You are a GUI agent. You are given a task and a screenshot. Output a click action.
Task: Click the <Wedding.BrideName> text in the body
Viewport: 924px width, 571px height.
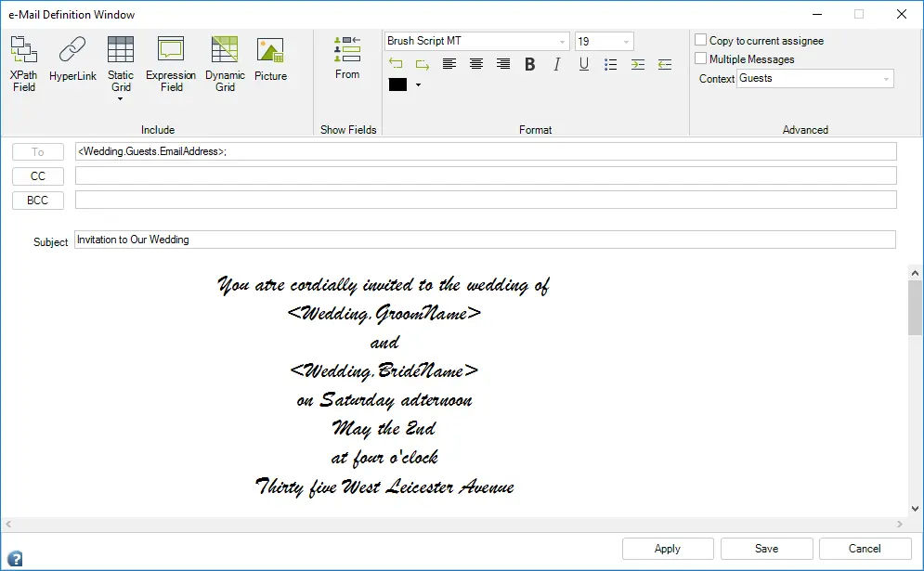(384, 370)
